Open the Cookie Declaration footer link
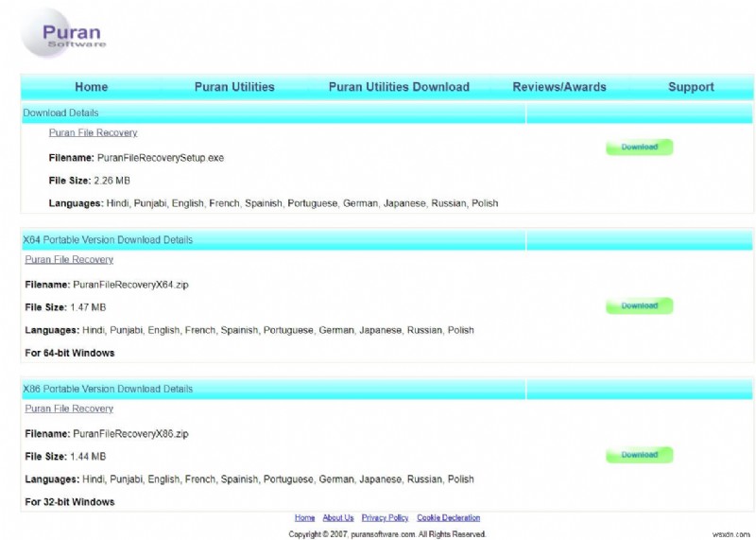 [x=448, y=518]
